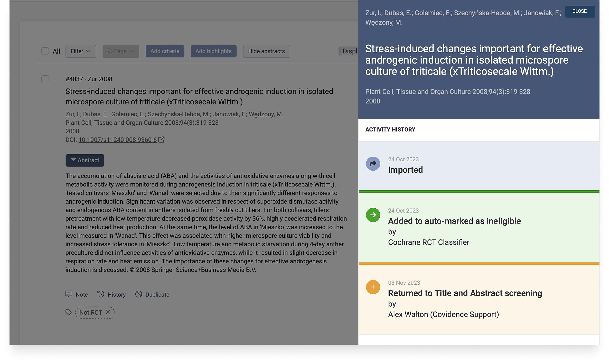The width and height of the screenshot is (609, 364).
Task: Open the History clock icon
Action: 101,294
